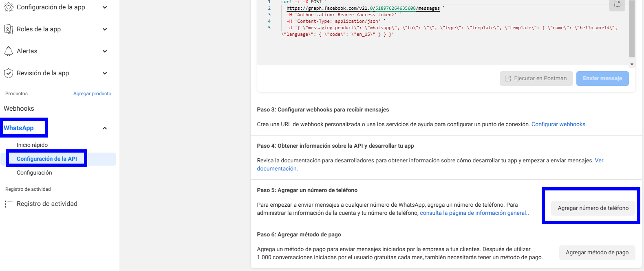
Task: Click the Revisión de la app shield icon
Action: [9, 73]
